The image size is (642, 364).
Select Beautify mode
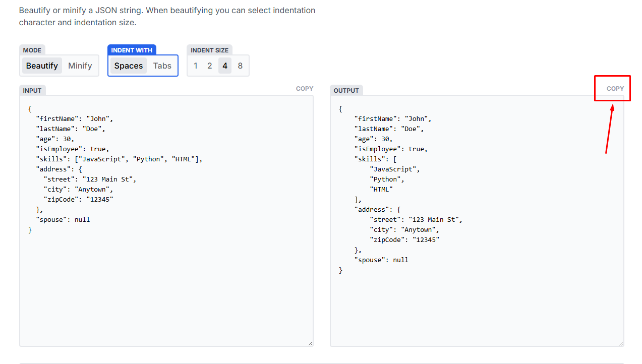coord(41,66)
